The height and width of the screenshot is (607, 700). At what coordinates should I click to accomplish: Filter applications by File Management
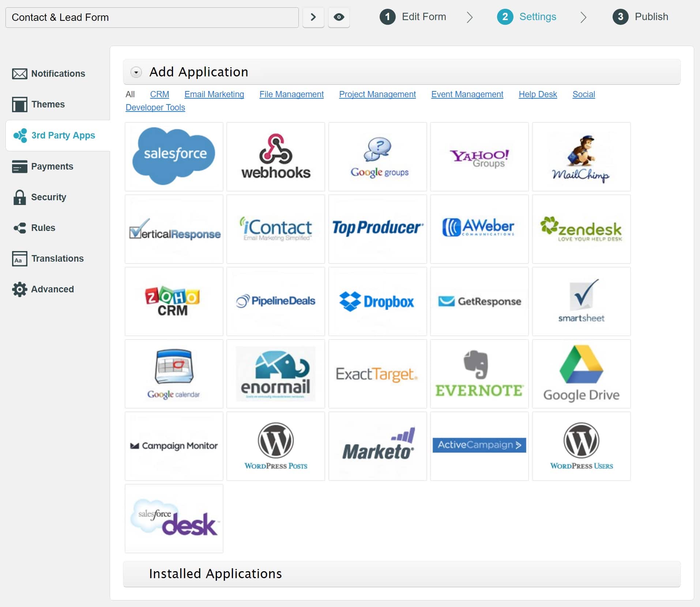pyautogui.click(x=291, y=94)
